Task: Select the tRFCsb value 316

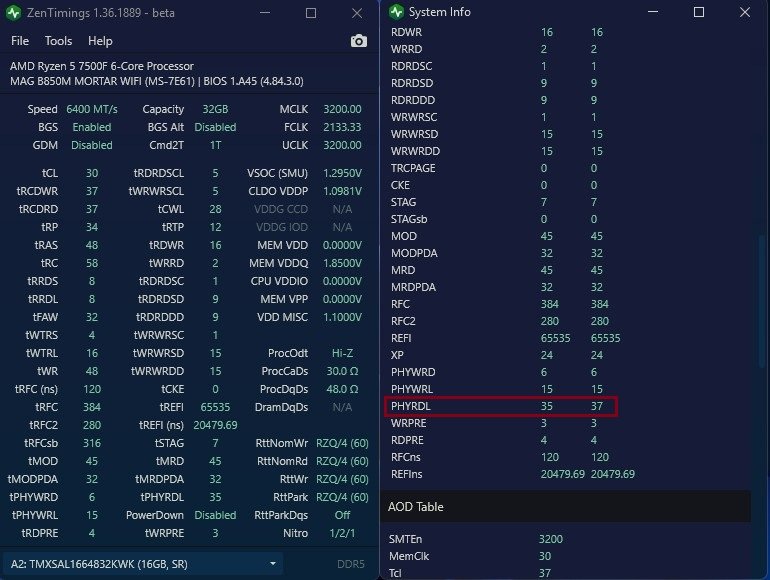Action: pyautogui.click(x=92, y=443)
